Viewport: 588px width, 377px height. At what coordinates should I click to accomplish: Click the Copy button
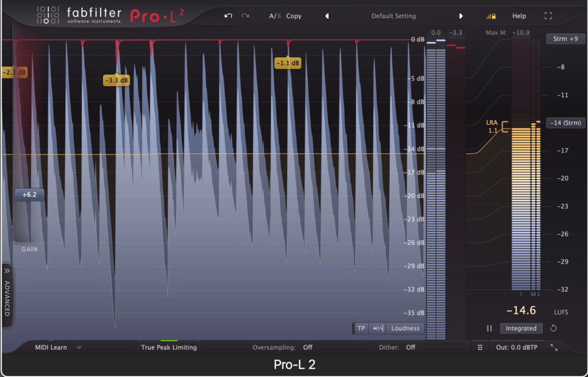point(293,16)
